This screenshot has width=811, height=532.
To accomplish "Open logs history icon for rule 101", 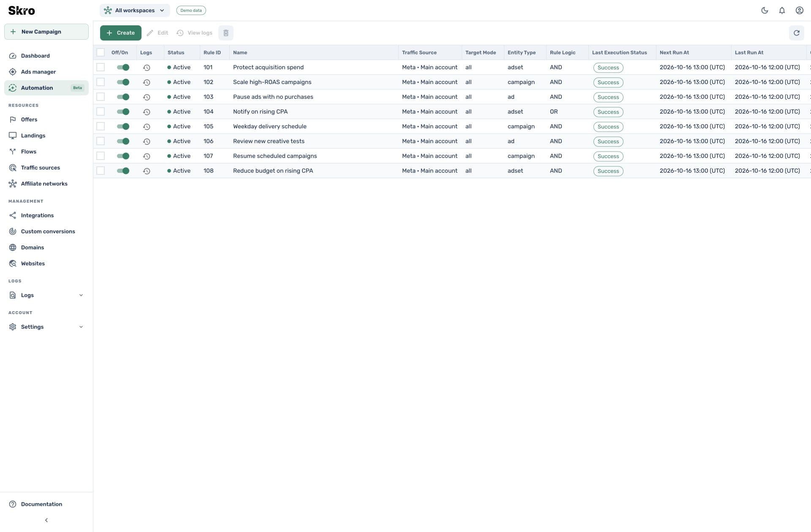I will coord(147,68).
